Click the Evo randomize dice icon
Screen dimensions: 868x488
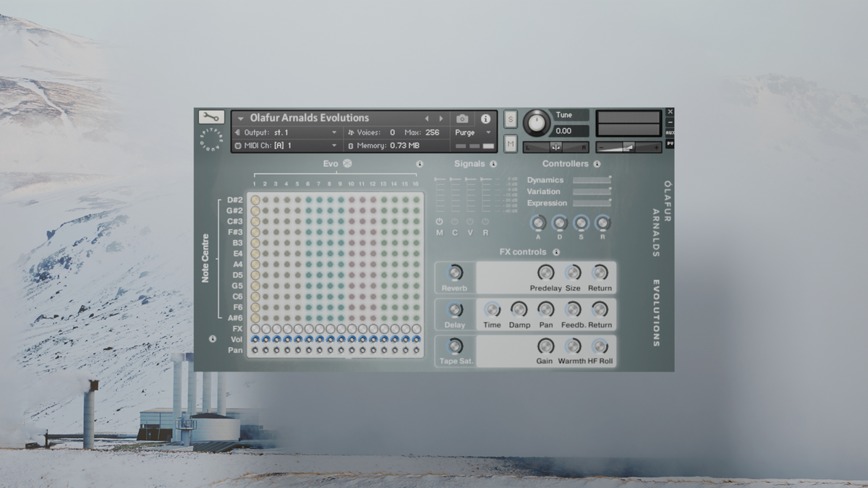pos(347,164)
